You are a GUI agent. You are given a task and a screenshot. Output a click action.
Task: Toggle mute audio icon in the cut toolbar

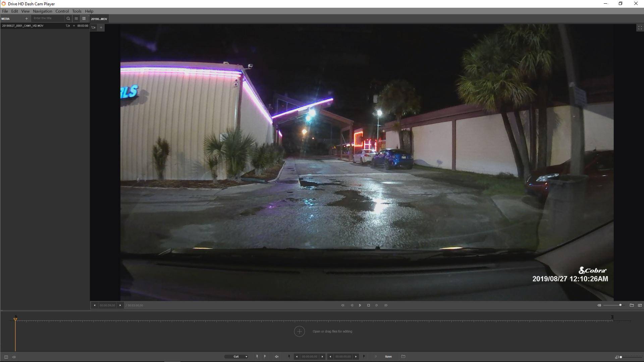277,357
